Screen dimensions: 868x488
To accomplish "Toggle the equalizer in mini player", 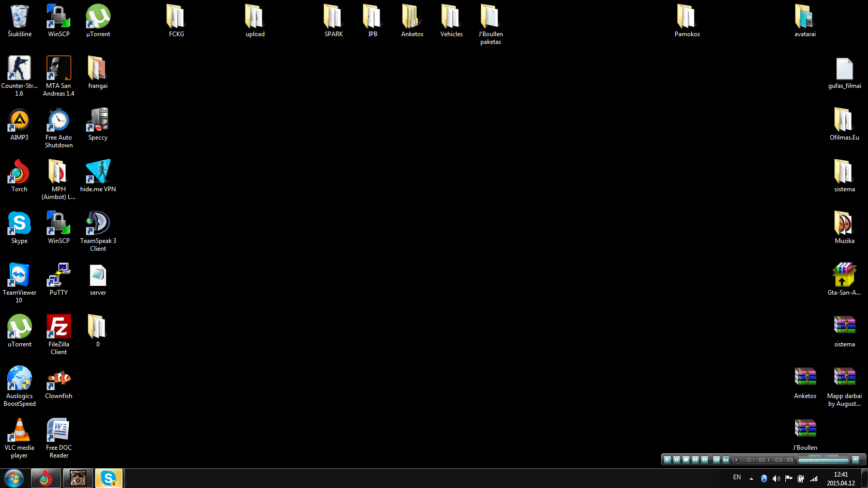I will [726, 460].
